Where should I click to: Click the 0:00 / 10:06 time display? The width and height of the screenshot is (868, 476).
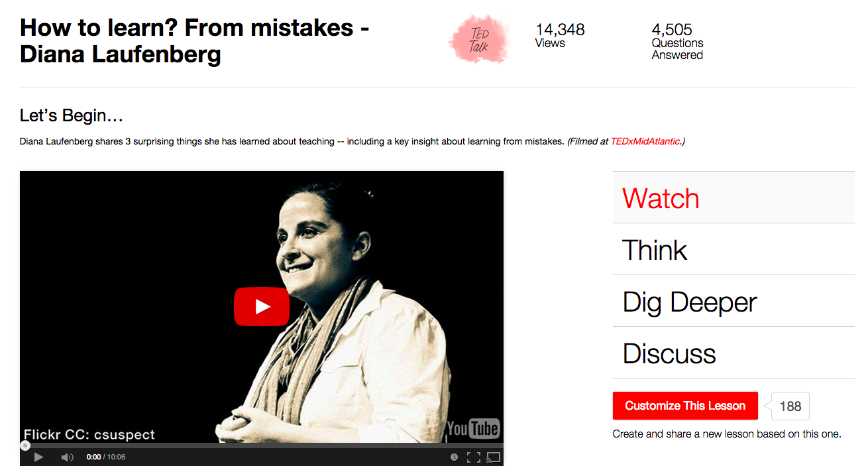coord(106,457)
